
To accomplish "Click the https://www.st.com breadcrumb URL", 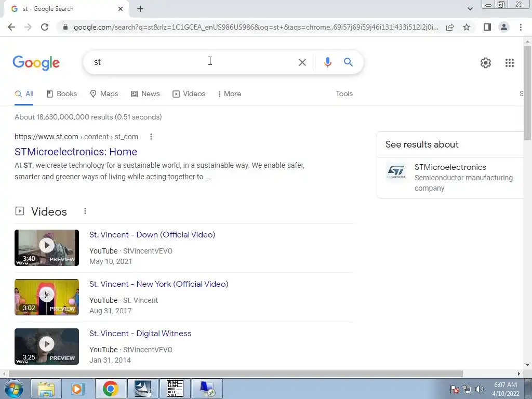I will click(x=46, y=137).
